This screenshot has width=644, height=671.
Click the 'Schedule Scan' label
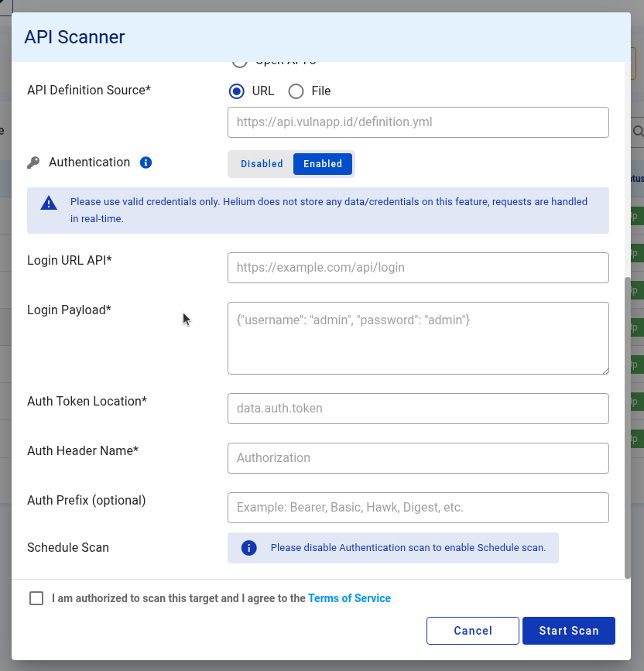68,548
